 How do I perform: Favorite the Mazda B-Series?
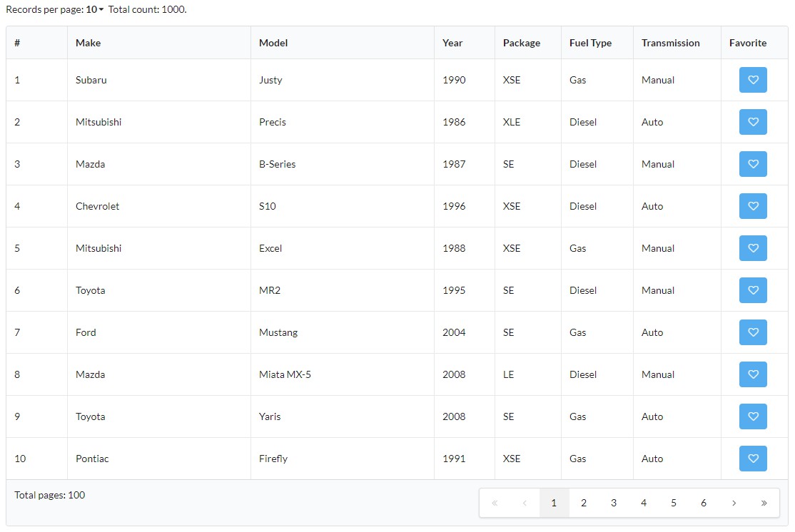(x=753, y=164)
